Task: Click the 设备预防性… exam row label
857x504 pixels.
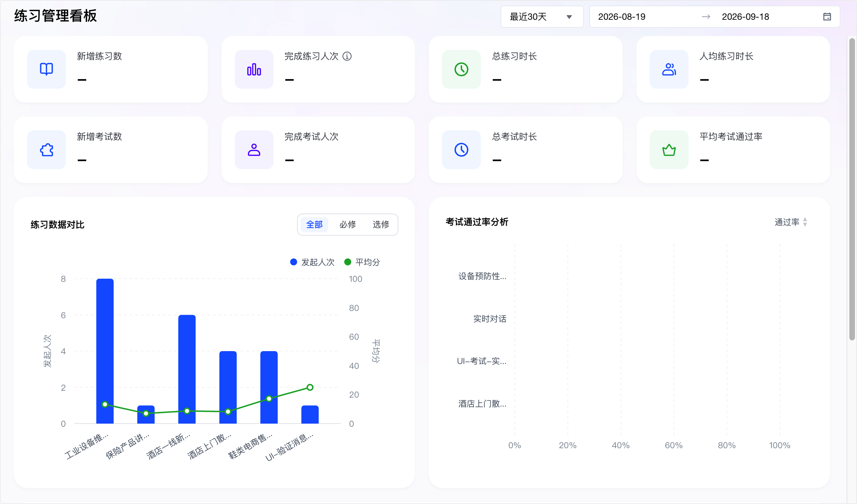Action: (482, 276)
